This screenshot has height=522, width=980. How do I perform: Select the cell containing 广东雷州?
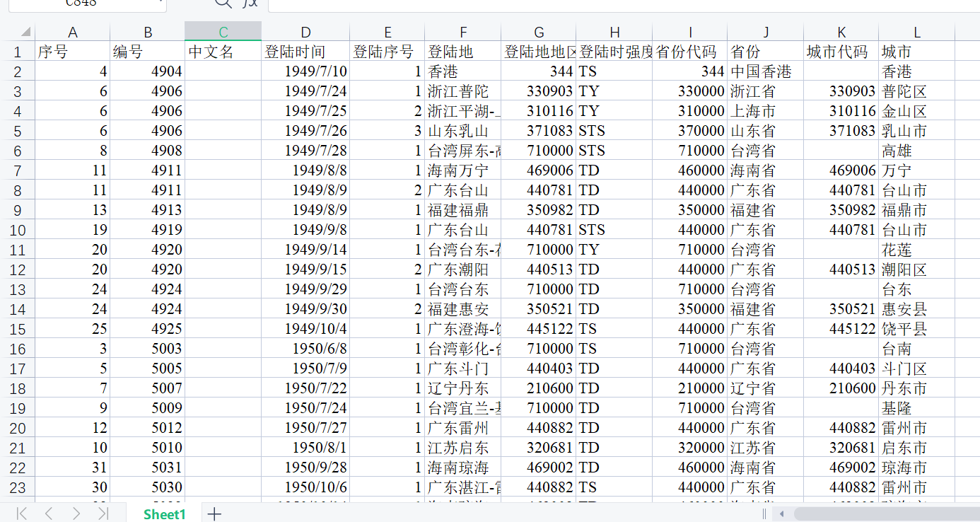click(463, 428)
